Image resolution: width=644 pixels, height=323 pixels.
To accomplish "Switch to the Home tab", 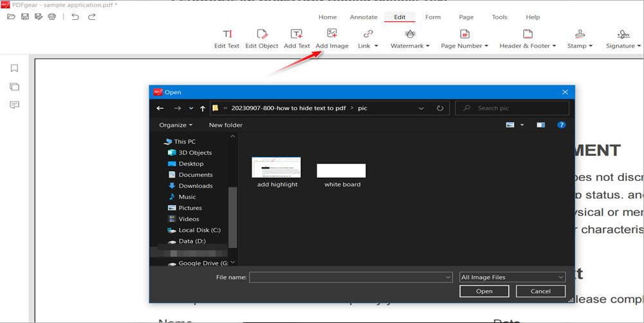I will [x=327, y=17].
